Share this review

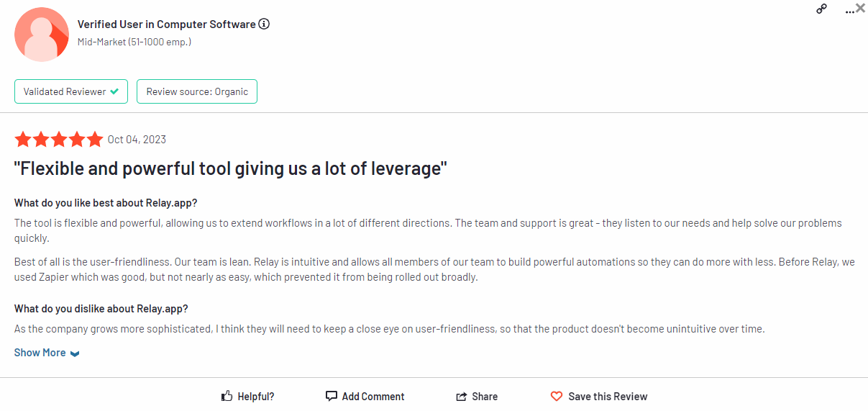point(477,397)
